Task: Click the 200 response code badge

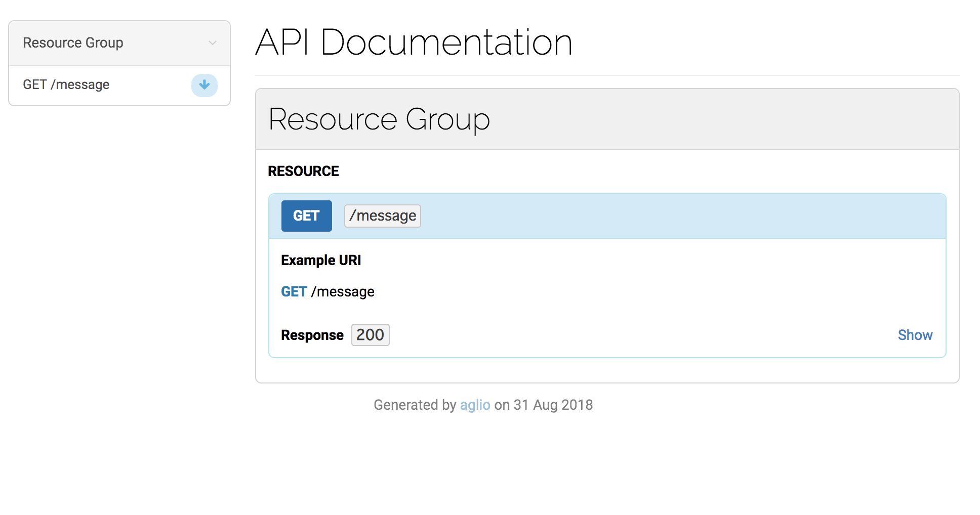Action: (x=370, y=334)
